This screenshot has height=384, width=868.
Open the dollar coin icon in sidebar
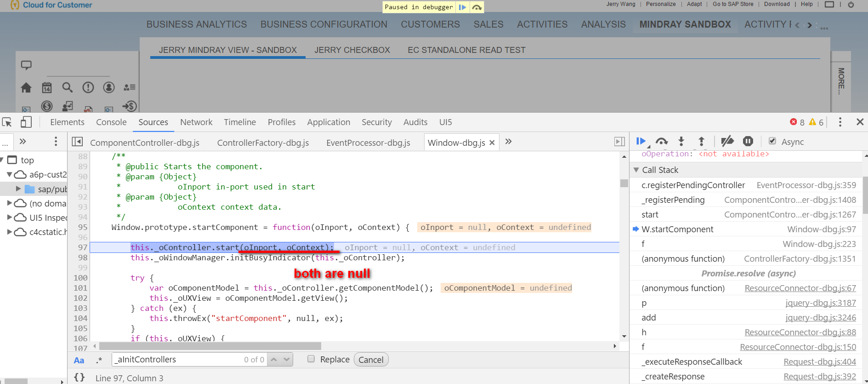[47, 106]
